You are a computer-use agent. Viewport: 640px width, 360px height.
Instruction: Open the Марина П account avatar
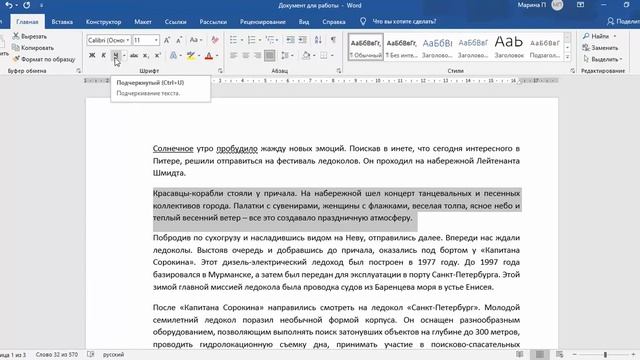point(557,5)
